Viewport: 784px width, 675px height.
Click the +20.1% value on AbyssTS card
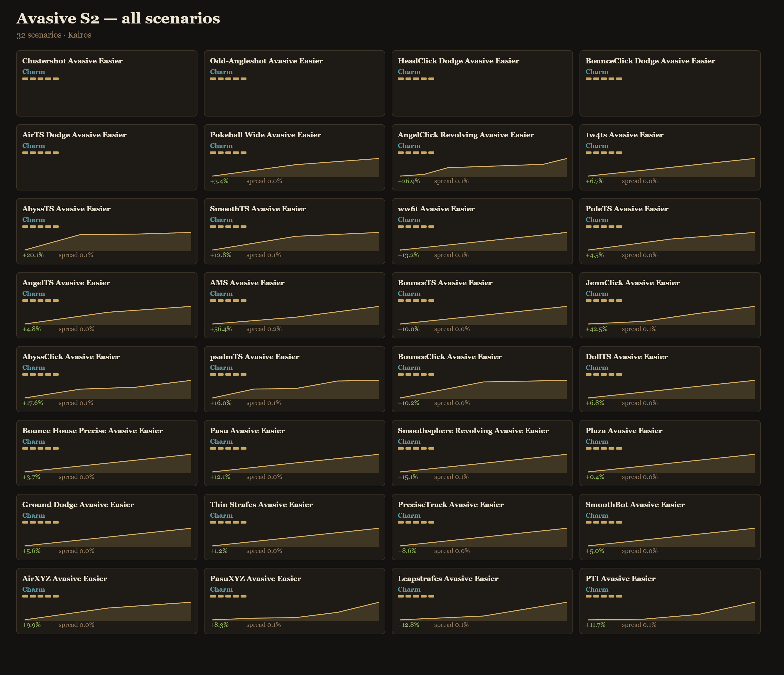point(33,255)
